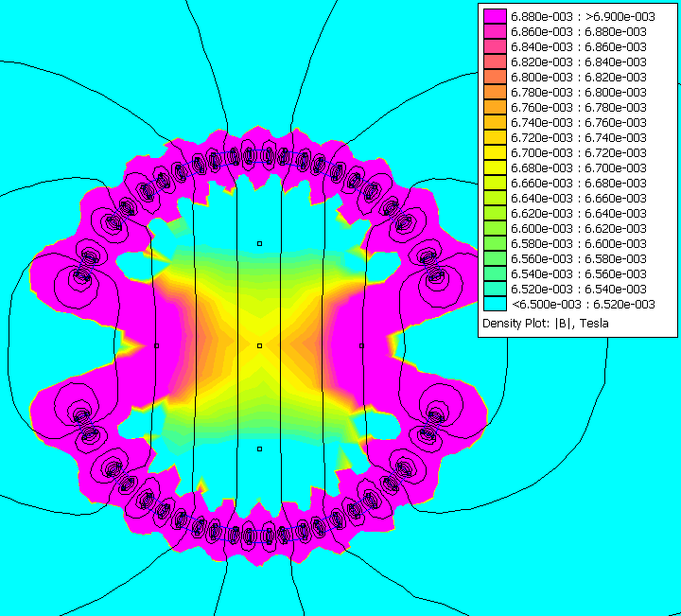Select the upper node on the central axis

[259, 243]
